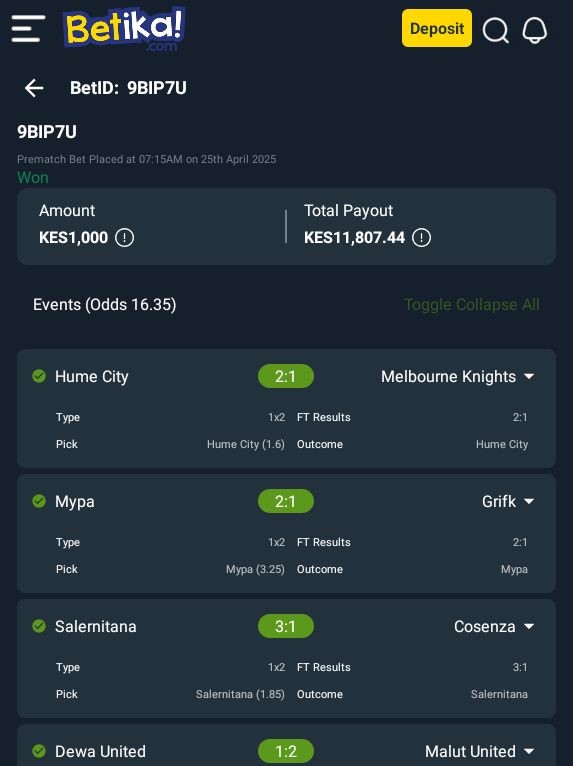This screenshot has height=766, width=573.
Task: Tap the info icon next to KES11,807.44 payout
Action: pyautogui.click(x=421, y=238)
